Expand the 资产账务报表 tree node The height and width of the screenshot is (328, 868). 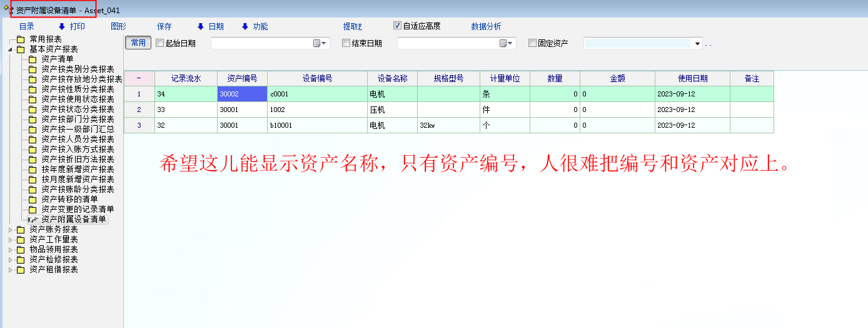pos(10,230)
